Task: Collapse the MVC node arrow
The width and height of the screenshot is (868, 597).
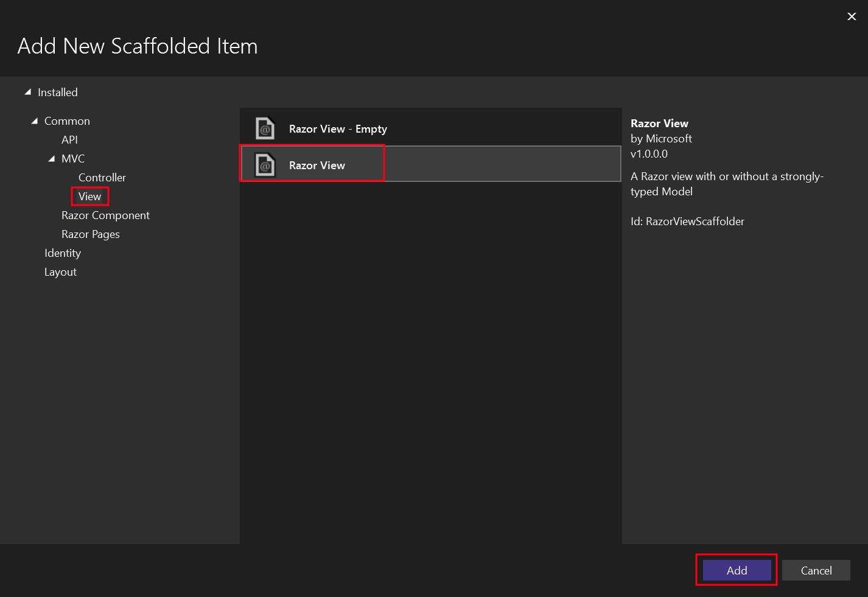Action: click(x=51, y=158)
